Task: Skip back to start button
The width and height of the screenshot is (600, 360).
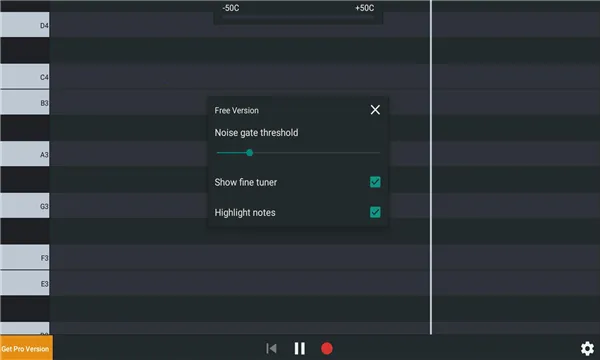Action: (271, 348)
